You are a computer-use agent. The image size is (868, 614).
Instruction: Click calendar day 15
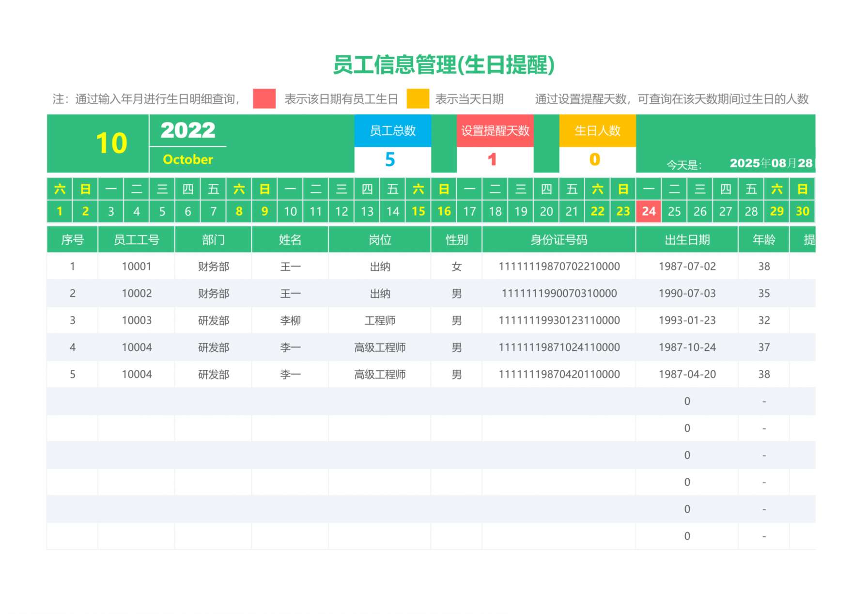[x=418, y=211]
